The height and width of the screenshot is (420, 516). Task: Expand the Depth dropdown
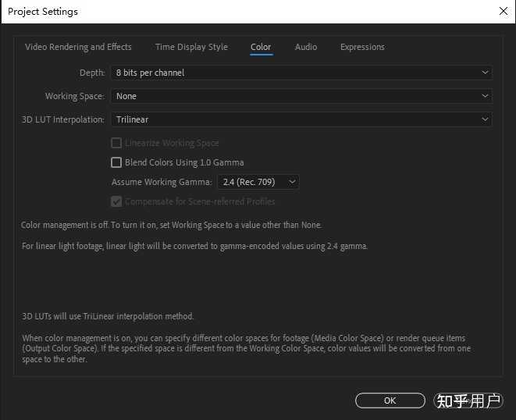tap(301, 73)
